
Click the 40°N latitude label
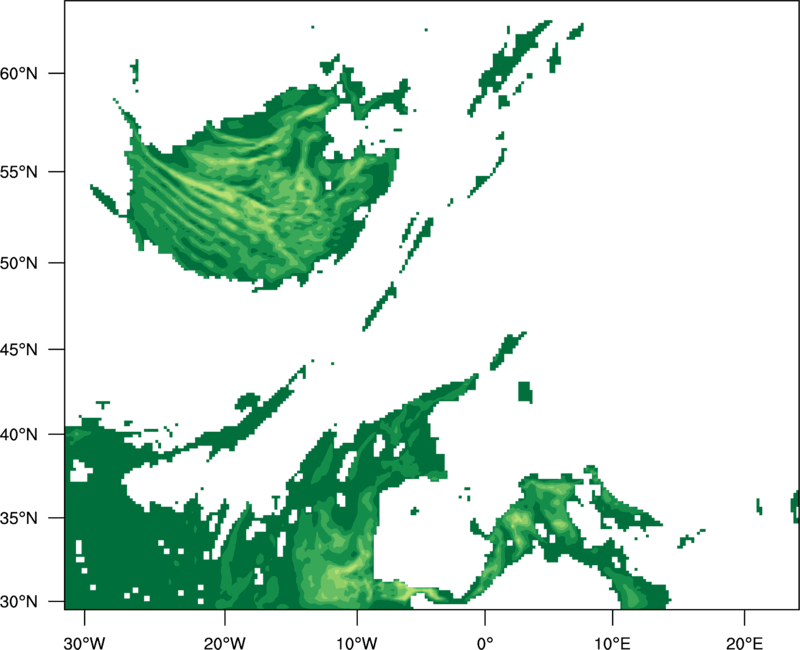(19, 435)
